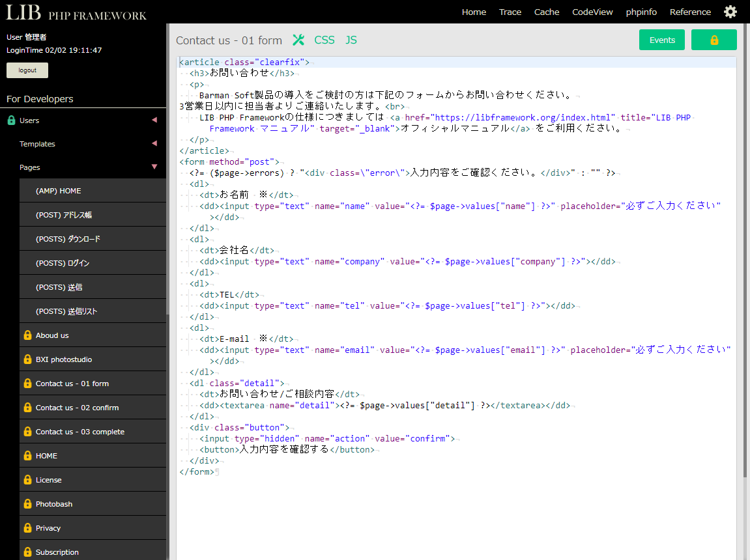Screen dimensions: 750x560
Task: Expand the Templates section
Action: [x=154, y=143]
